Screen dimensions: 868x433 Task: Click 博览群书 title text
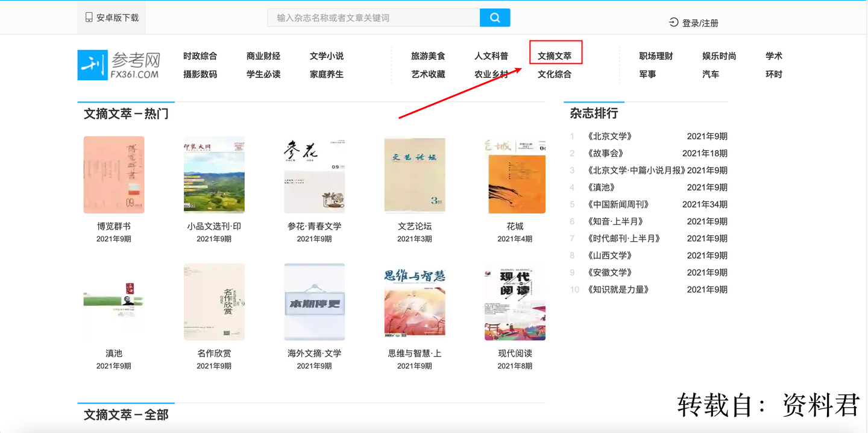point(114,226)
